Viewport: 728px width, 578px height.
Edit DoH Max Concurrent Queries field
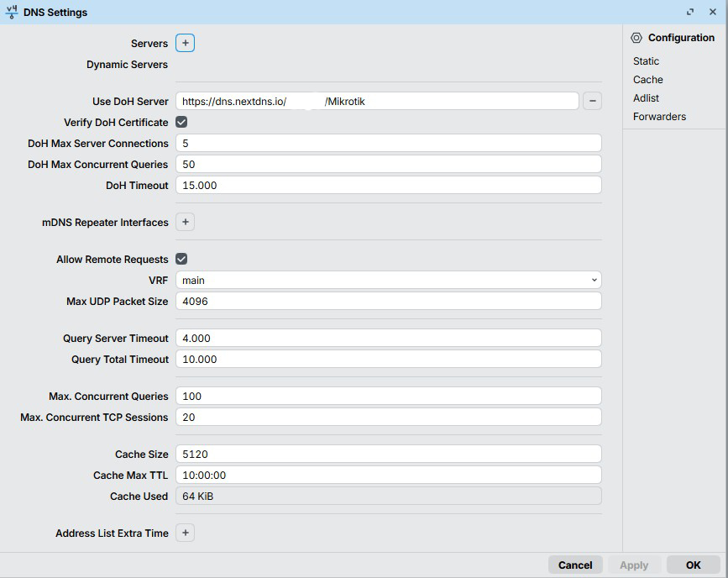pos(389,164)
